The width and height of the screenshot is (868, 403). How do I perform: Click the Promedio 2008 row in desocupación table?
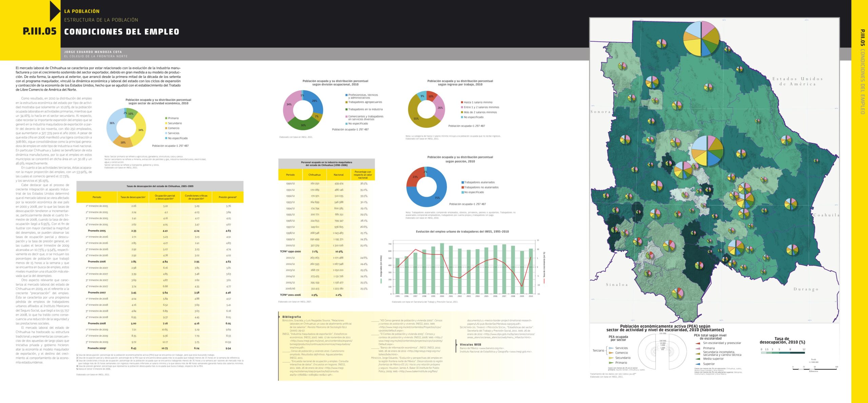(97, 323)
